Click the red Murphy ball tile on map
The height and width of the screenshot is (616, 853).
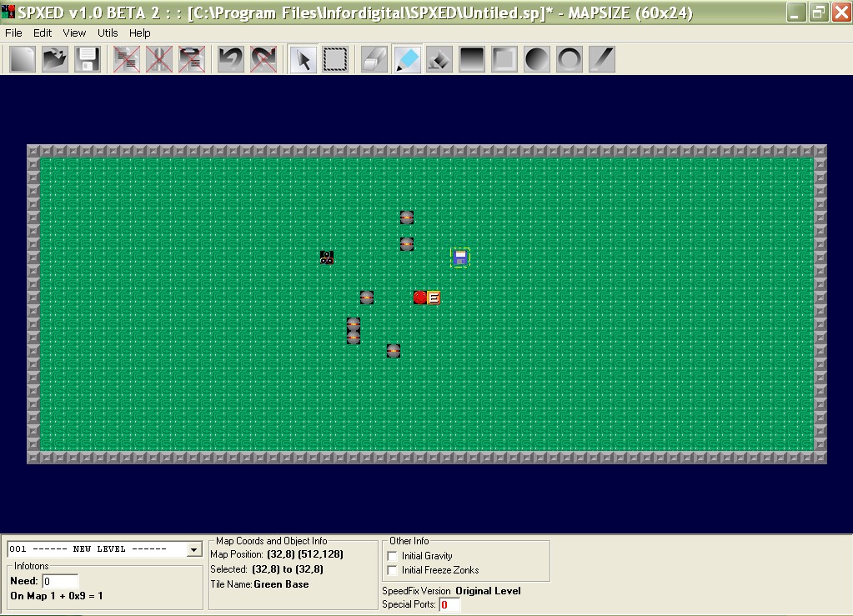[420, 298]
